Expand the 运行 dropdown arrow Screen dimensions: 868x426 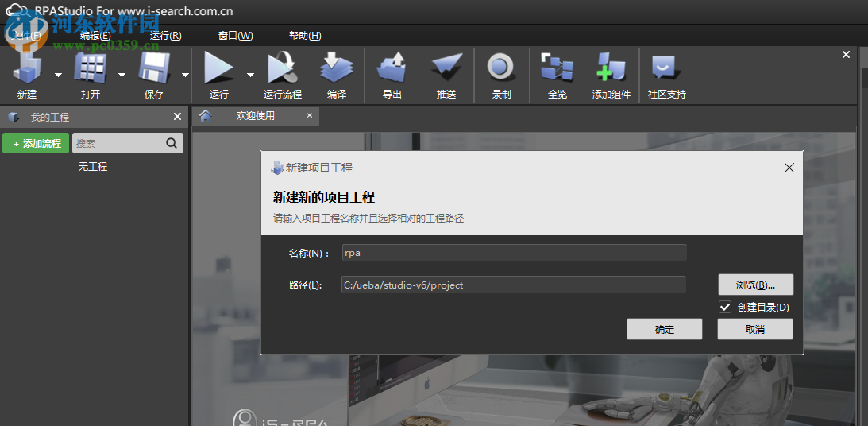(x=250, y=75)
